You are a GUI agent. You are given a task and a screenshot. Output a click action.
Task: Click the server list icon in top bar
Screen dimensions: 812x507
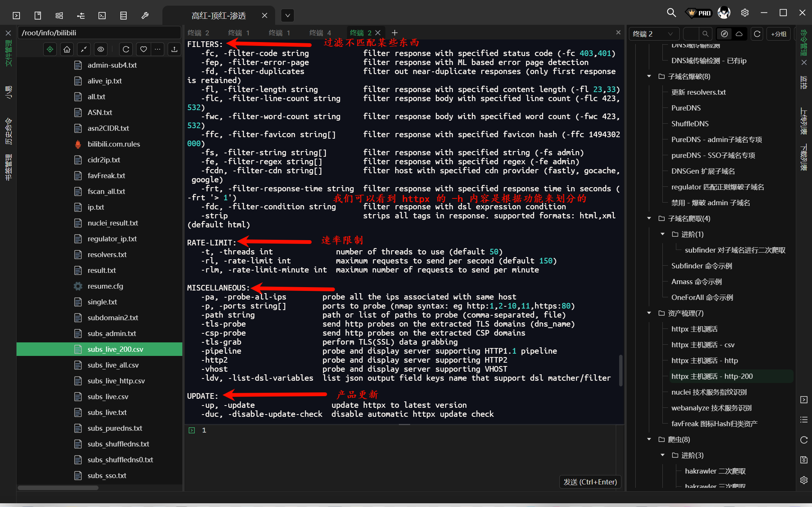123,15
